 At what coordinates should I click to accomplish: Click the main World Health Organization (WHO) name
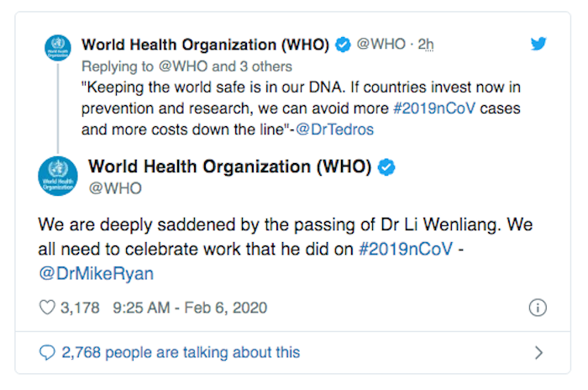229,166
